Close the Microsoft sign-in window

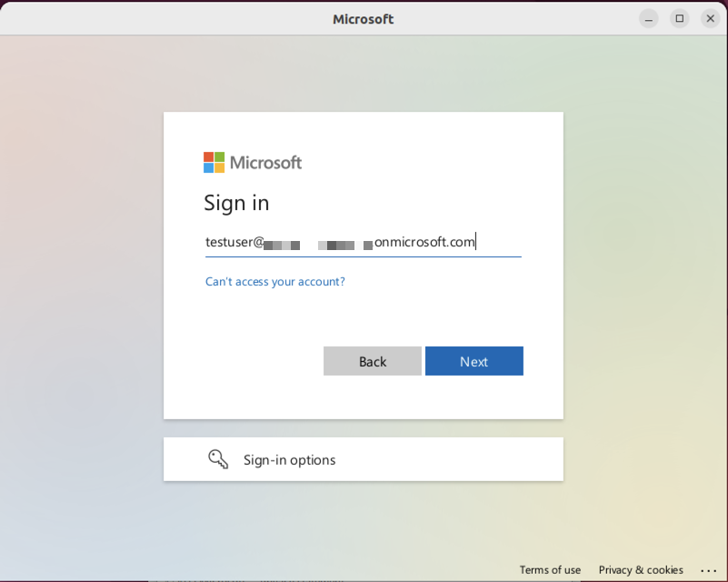click(710, 18)
